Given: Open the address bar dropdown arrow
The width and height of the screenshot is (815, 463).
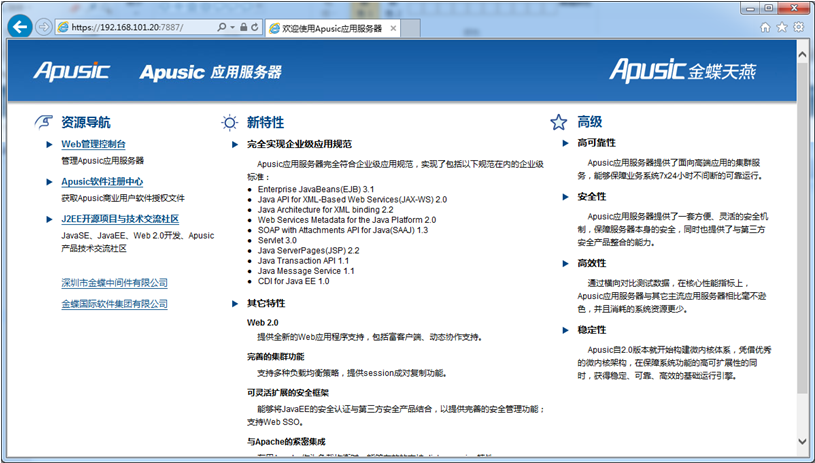Looking at the screenshot, I should point(232,28).
